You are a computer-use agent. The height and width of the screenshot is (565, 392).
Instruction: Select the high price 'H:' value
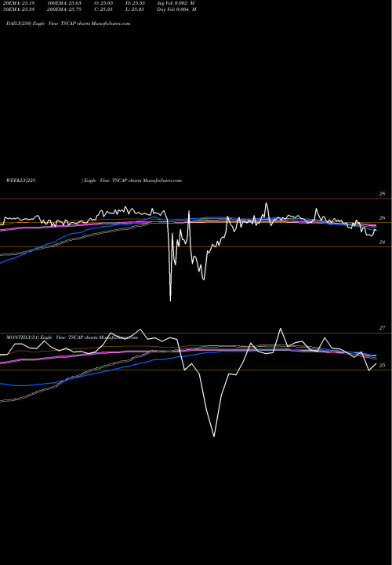tap(135, 2)
